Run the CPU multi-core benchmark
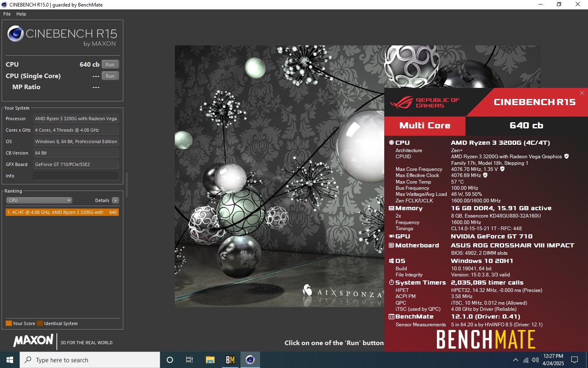Screen dimensions: 588x368 tap(110, 65)
